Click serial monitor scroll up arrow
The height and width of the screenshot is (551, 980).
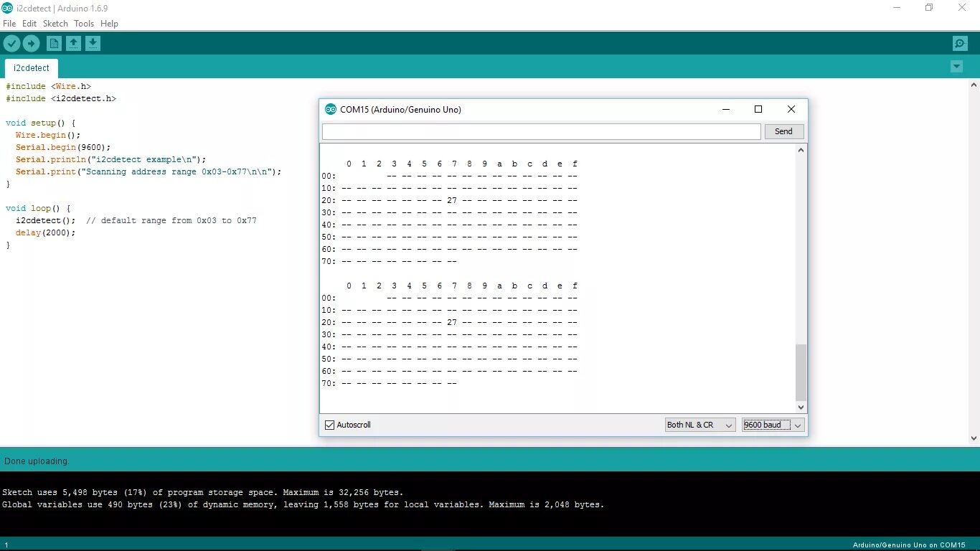(801, 150)
